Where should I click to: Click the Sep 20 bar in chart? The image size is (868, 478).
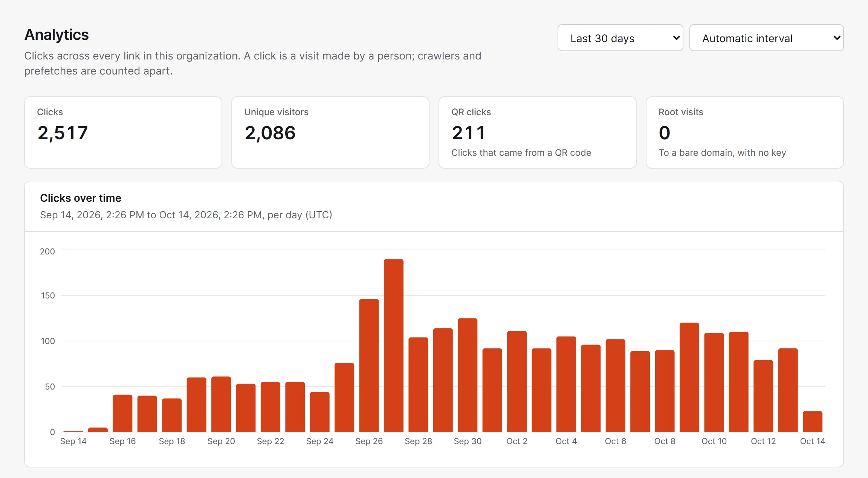(x=221, y=404)
